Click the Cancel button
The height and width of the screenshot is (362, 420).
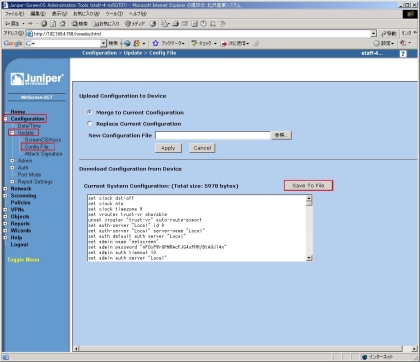coord(202,148)
